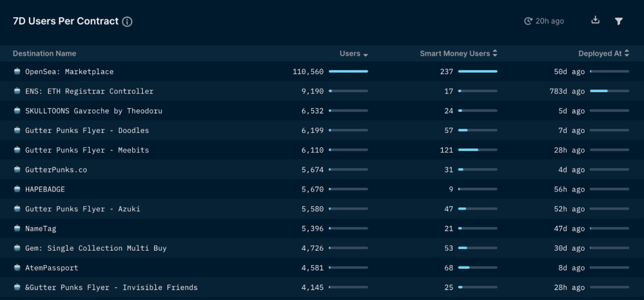The height and width of the screenshot is (300, 644).
Task: Click the contract icon for HAPEBADGE
Action: point(17,189)
